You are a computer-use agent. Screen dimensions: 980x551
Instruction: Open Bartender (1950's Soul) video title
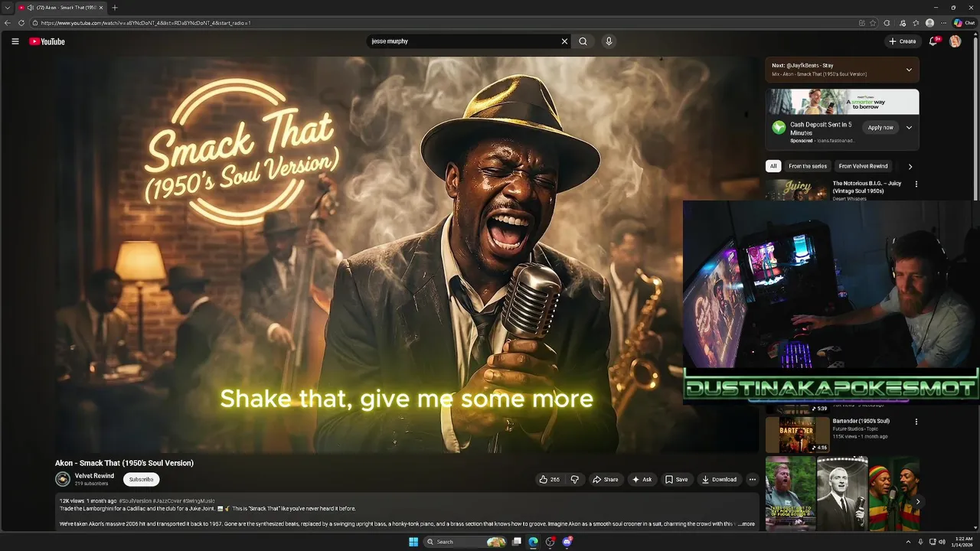coord(861,421)
